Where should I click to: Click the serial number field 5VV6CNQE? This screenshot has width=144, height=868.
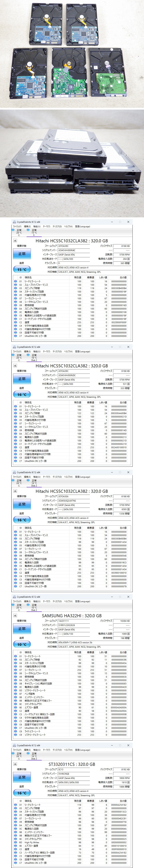tap(73, 774)
